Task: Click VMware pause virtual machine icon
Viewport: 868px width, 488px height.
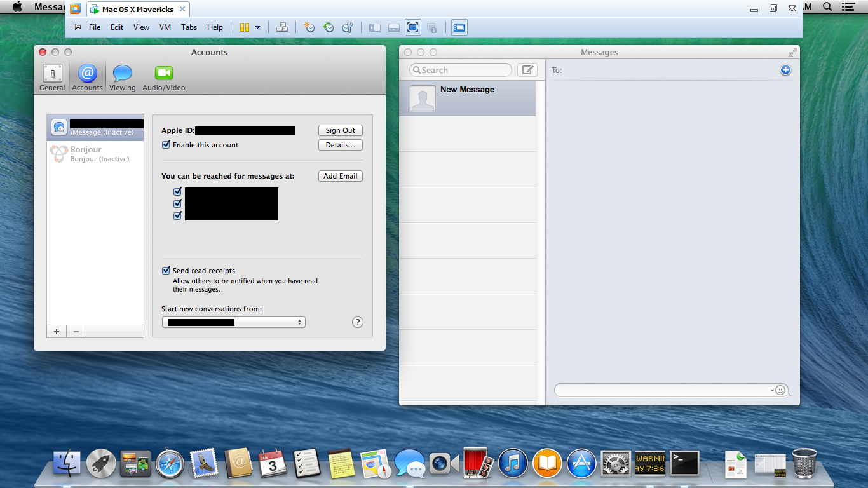Action: point(245,27)
